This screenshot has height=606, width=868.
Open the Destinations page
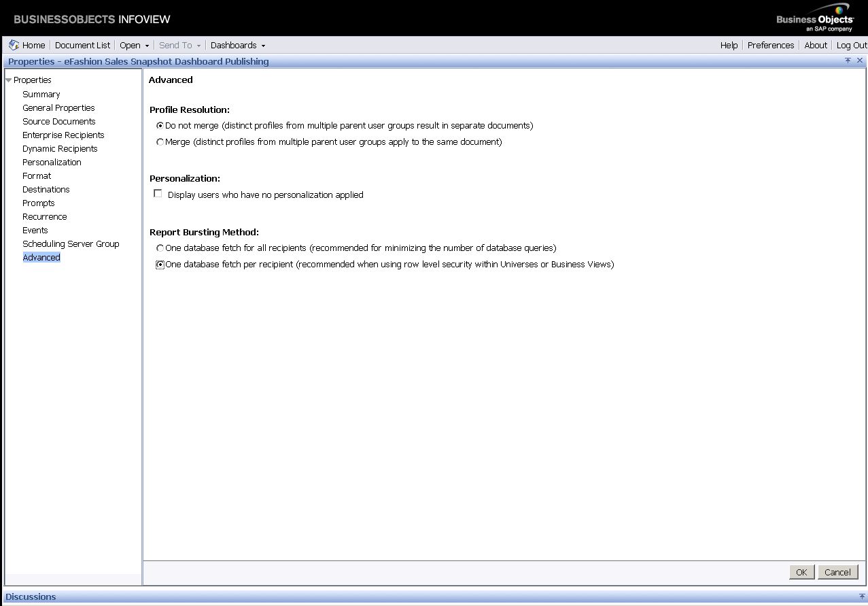tap(46, 190)
